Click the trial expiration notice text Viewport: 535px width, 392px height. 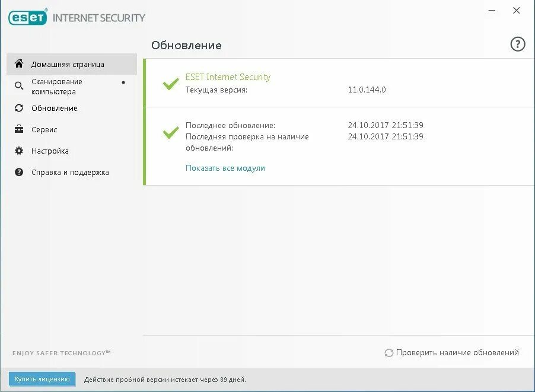point(165,380)
